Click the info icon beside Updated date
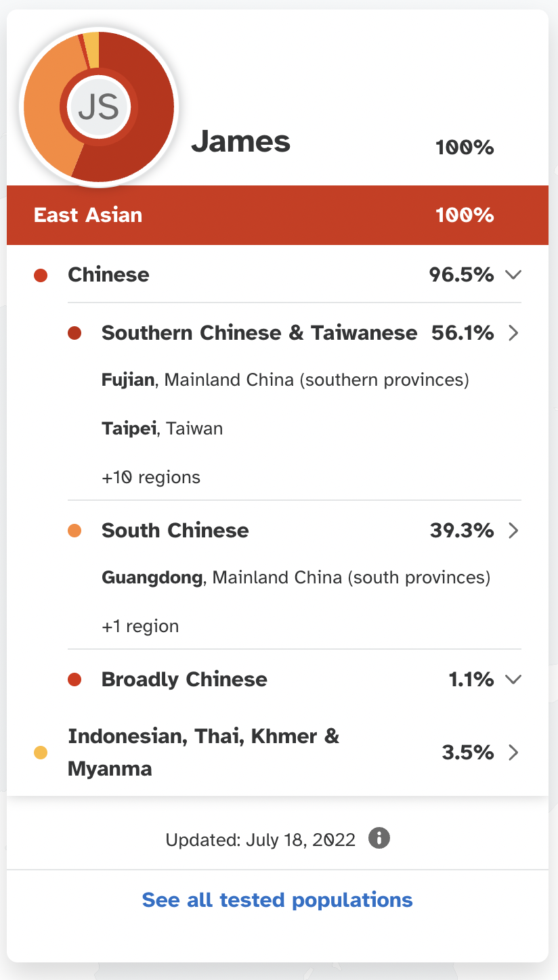558x980 pixels. tap(379, 839)
